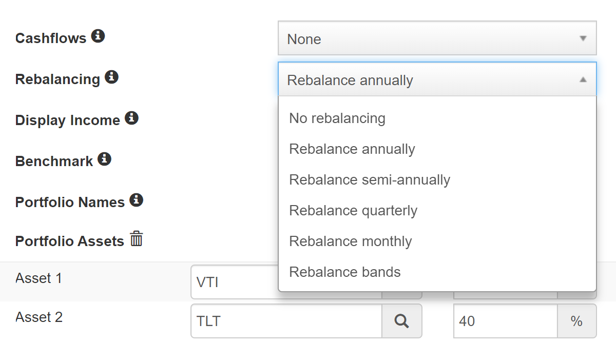Click the Display Income info icon

[x=132, y=118]
